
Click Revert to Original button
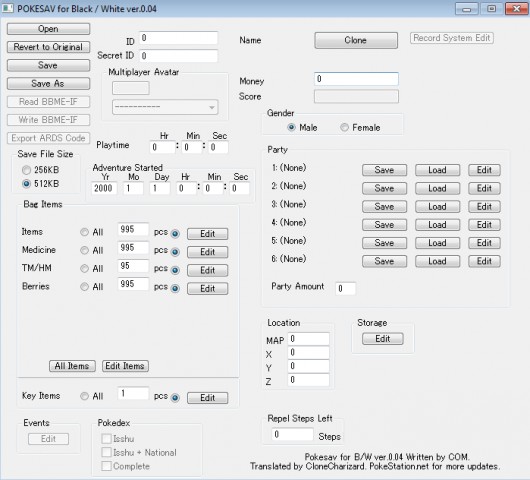point(48,47)
